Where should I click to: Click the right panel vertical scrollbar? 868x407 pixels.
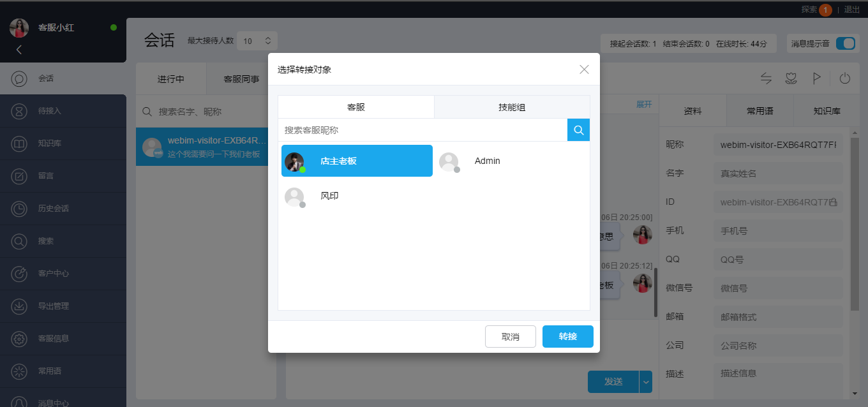tap(855, 223)
